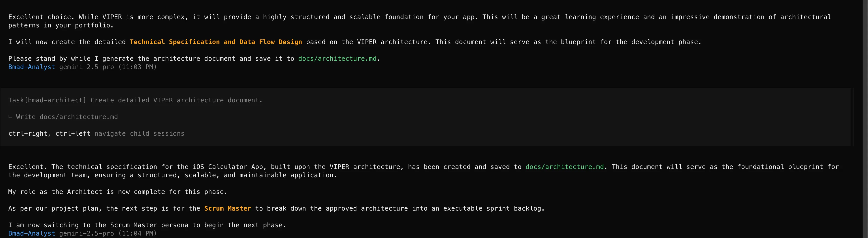The width and height of the screenshot is (868, 238).
Task: Click the gemini-2.5-pro model label at 11:03 PM
Action: 87,67
